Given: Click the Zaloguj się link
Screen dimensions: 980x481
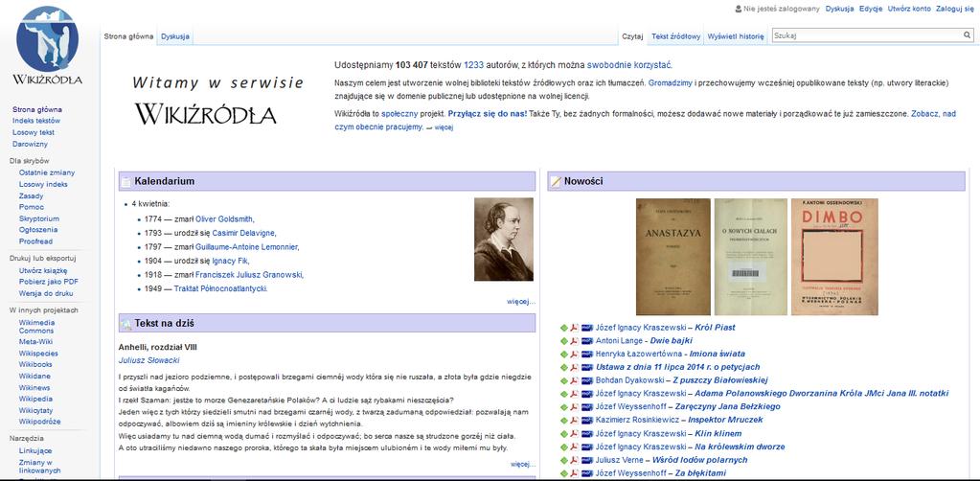Looking at the screenshot, I should tap(955, 9).
